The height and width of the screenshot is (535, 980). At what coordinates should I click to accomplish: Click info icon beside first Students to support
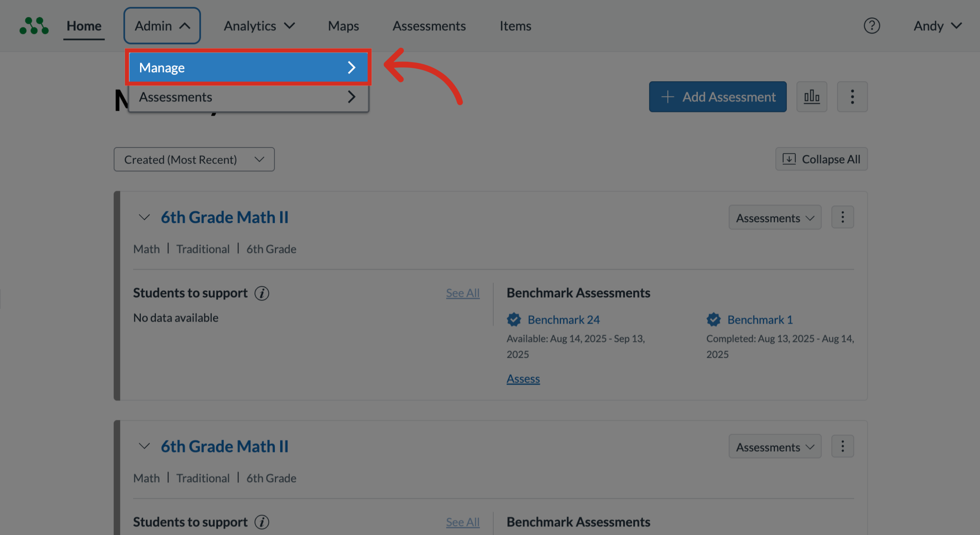click(262, 293)
